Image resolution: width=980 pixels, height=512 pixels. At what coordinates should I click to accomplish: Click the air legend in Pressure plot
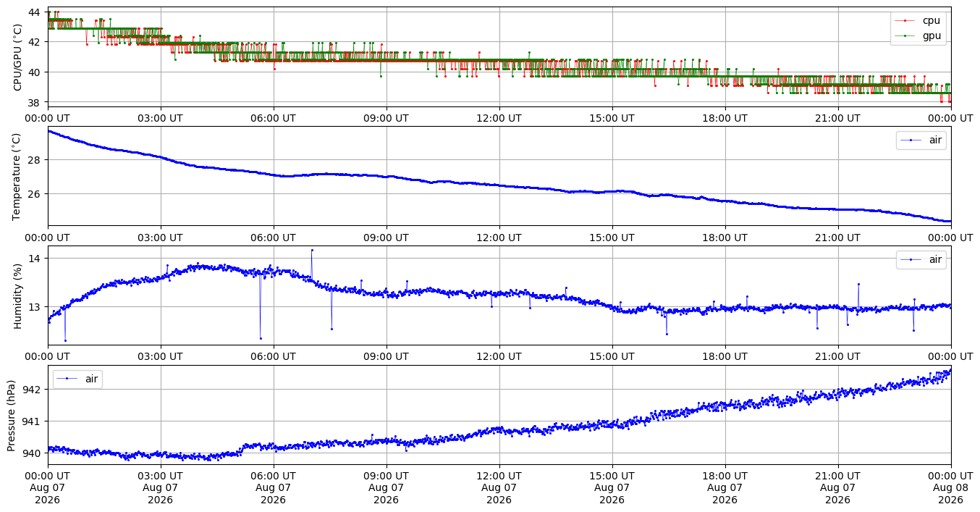point(77,379)
